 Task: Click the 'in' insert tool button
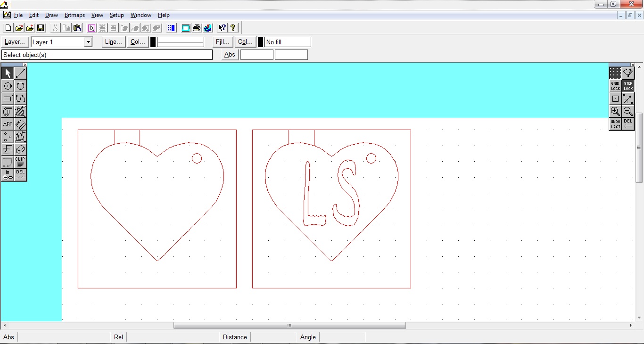tap(8, 175)
